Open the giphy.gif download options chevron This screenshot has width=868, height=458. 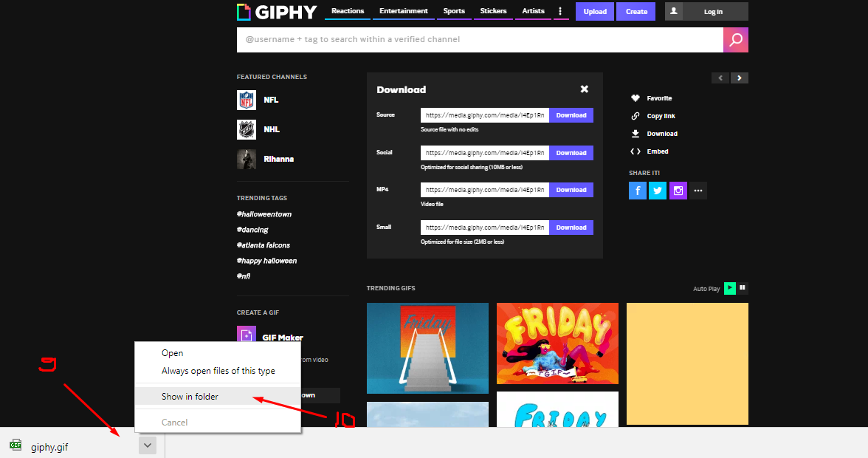(x=148, y=445)
